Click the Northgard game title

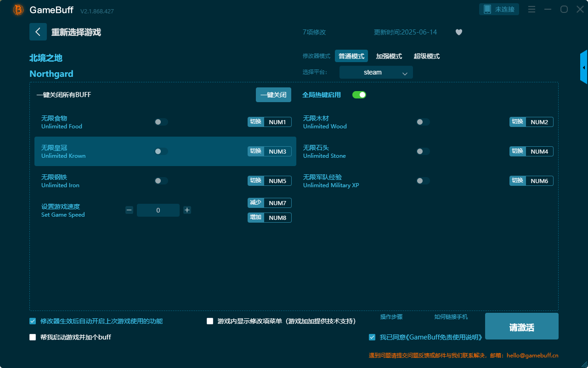coord(51,74)
